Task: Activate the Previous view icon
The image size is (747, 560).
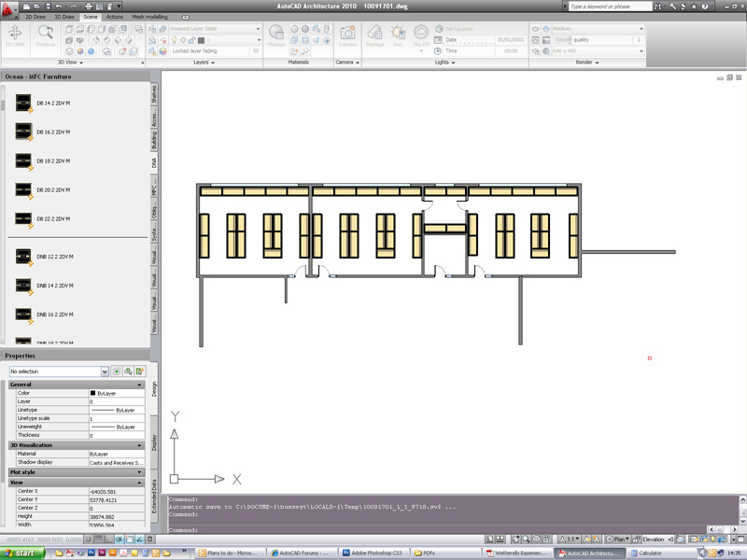Action: (47, 33)
